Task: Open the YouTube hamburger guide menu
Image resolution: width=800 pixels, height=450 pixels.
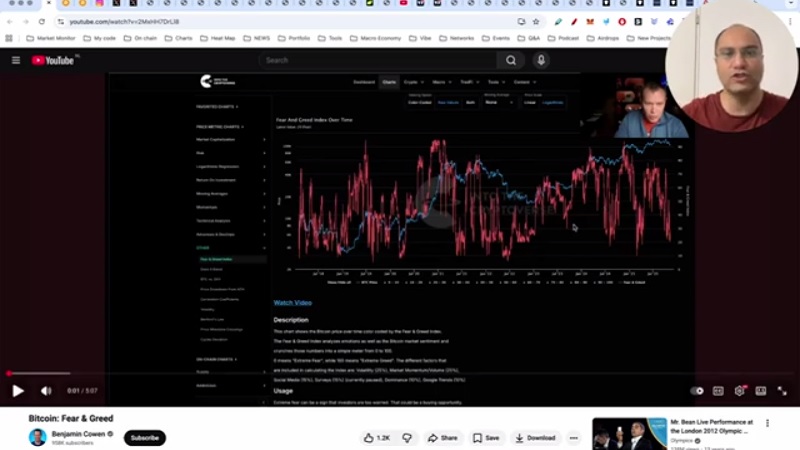Action: click(x=16, y=60)
